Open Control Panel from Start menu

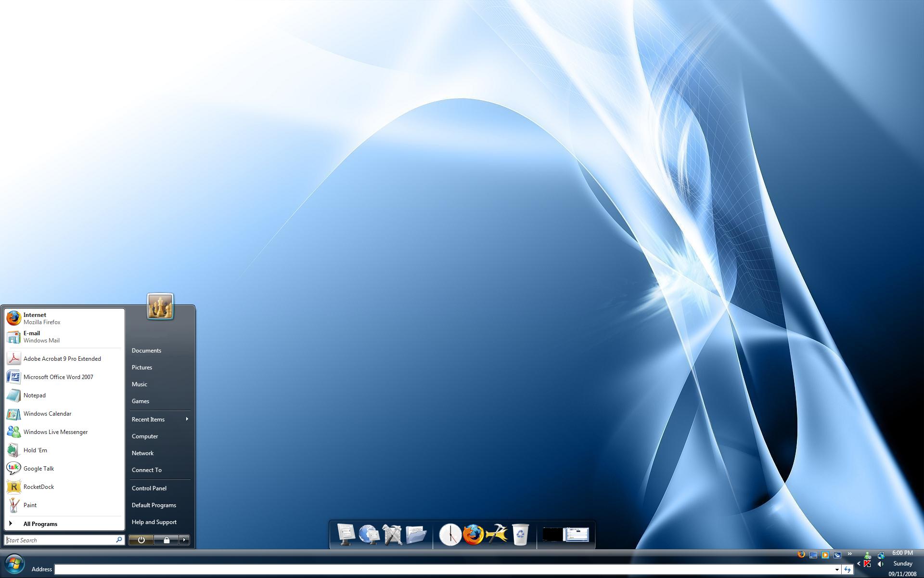pos(149,488)
